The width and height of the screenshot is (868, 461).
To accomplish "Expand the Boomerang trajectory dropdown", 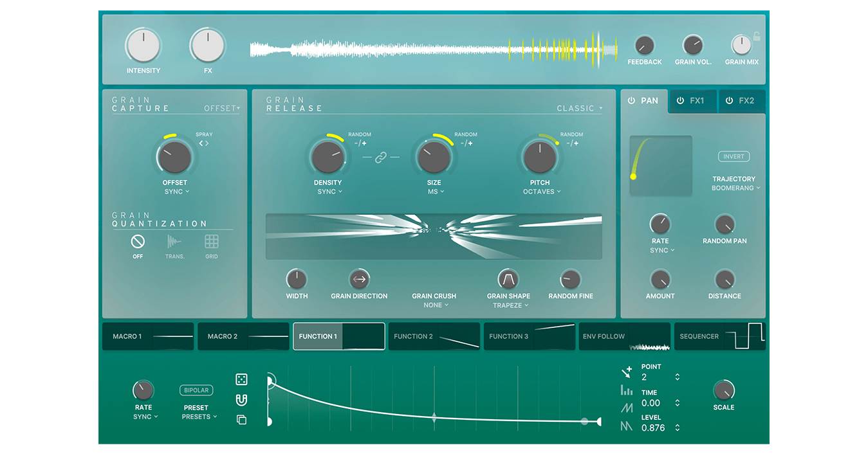I will click(735, 188).
